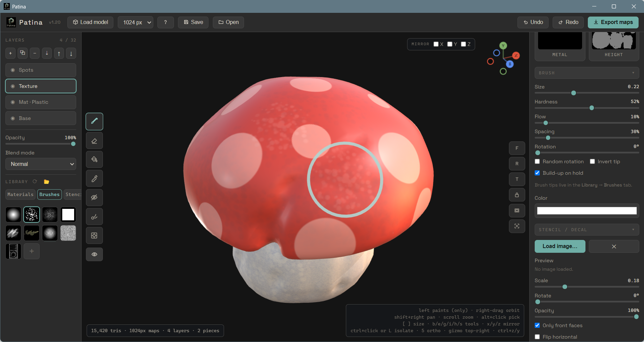Open the Materials library tab
Screen dimensions: 644x342
point(20,194)
